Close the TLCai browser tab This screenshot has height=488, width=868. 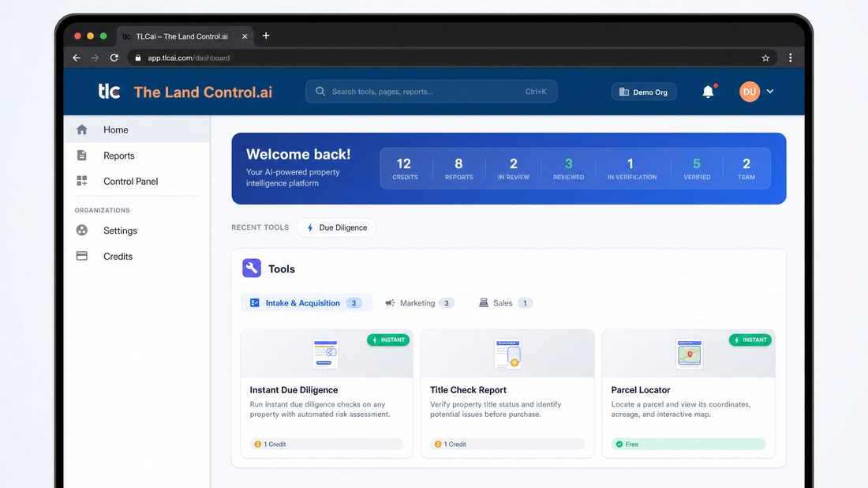tap(245, 36)
